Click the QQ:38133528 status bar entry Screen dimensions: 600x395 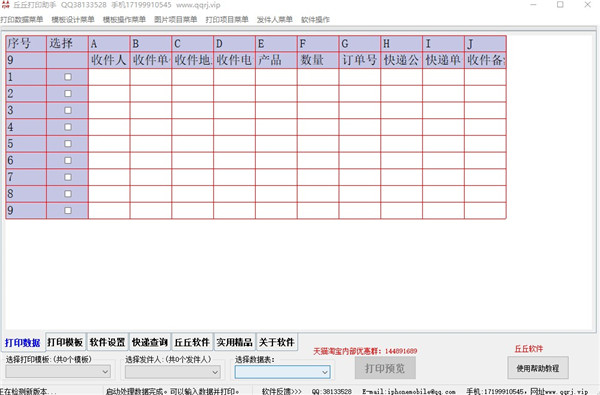pos(331,391)
